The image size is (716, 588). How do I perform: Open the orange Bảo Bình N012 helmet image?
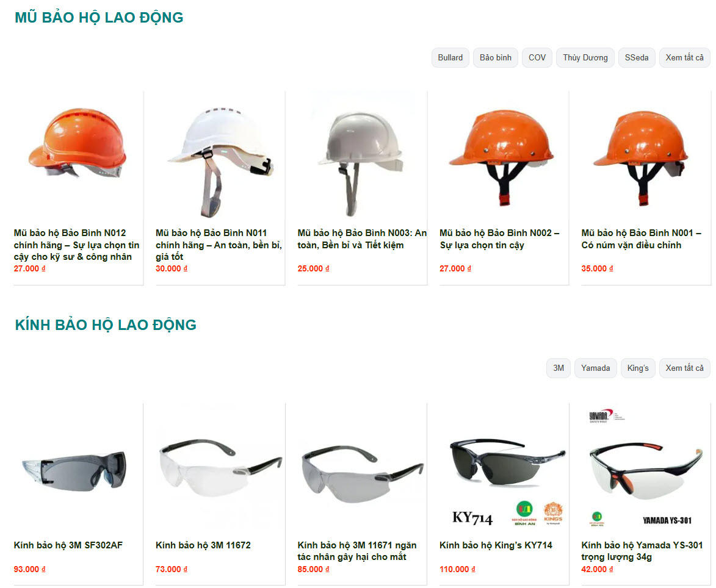(78, 156)
